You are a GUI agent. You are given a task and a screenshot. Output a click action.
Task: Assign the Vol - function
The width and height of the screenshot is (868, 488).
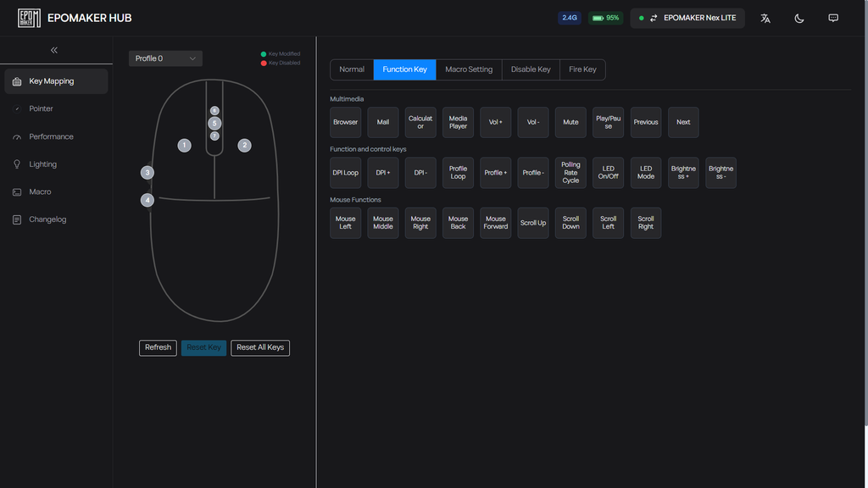[533, 122]
